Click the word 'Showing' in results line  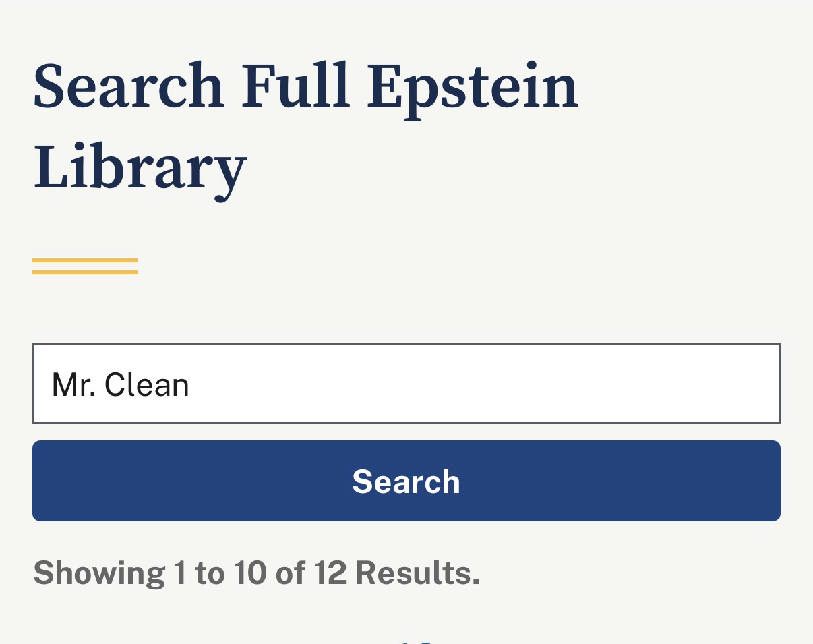point(98,573)
